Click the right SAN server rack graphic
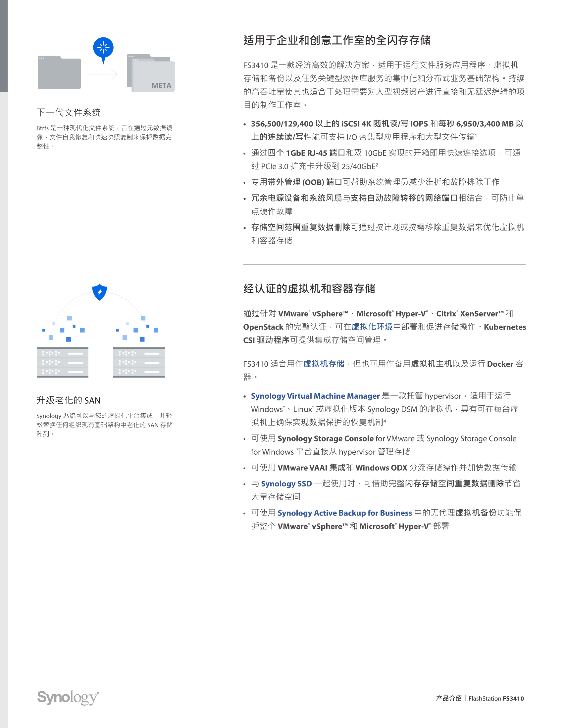 coord(139,362)
